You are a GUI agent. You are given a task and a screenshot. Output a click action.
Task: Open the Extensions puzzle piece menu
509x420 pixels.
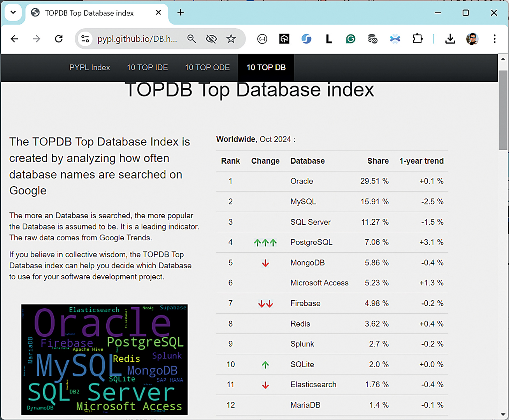tap(418, 39)
